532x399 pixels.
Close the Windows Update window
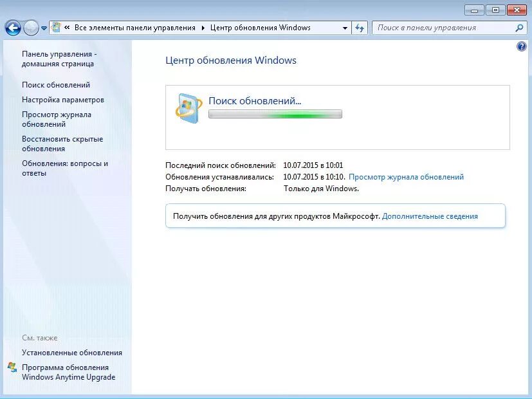pyautogui.click(x=517, y=10)
